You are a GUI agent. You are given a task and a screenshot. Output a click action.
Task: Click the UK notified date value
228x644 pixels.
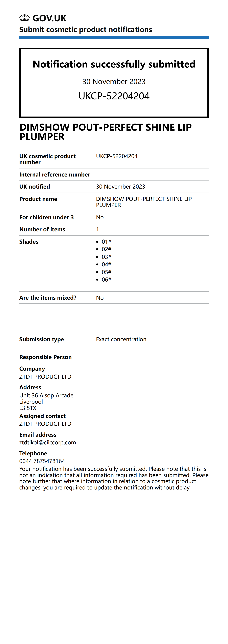click(120, 187)
